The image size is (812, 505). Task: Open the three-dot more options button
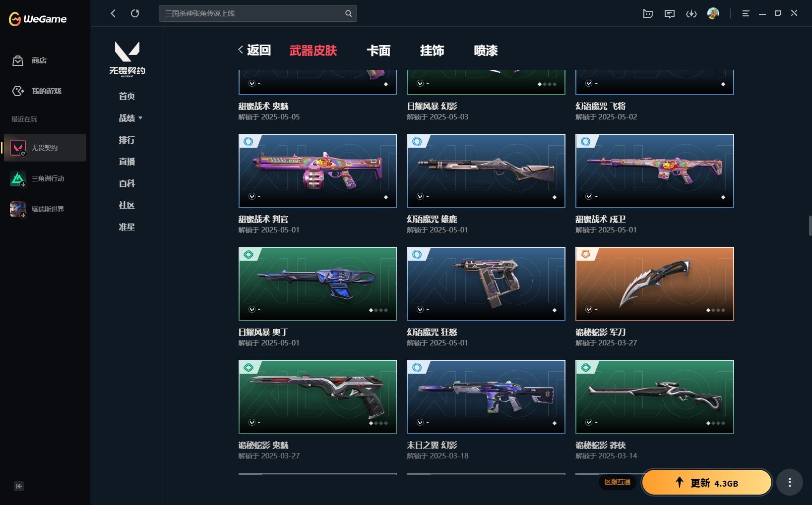click(789, 482)
